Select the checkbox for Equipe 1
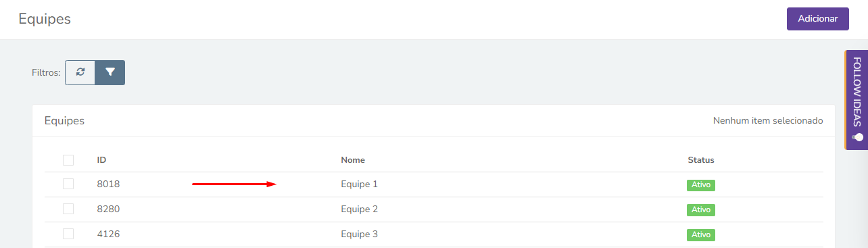This screenshot has width=868, height=248. (68, 184)
